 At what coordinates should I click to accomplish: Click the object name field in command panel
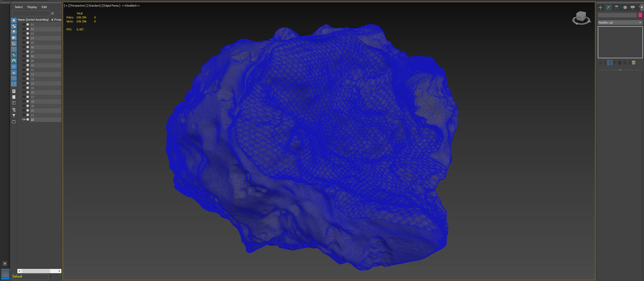[618, 15]
